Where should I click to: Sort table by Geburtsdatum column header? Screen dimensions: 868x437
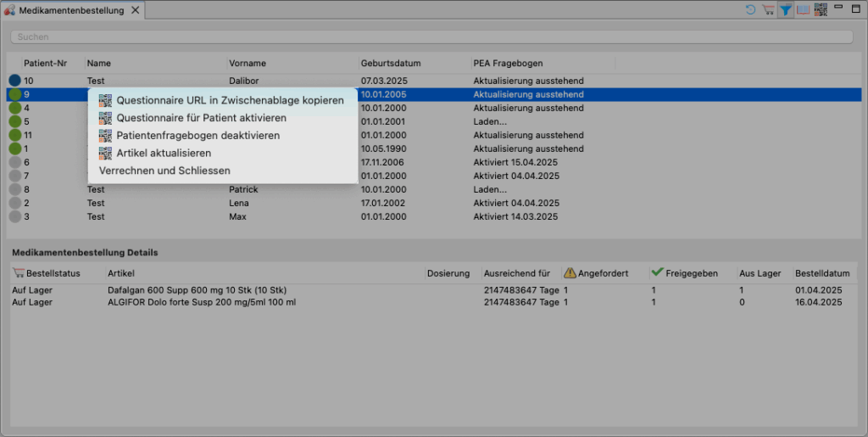(x=391, y=64)
